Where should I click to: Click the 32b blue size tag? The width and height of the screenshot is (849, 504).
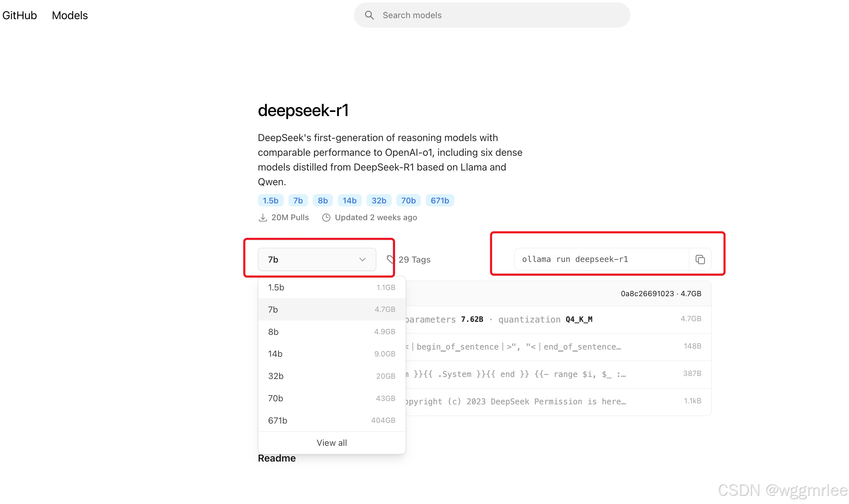pos(379,201)
